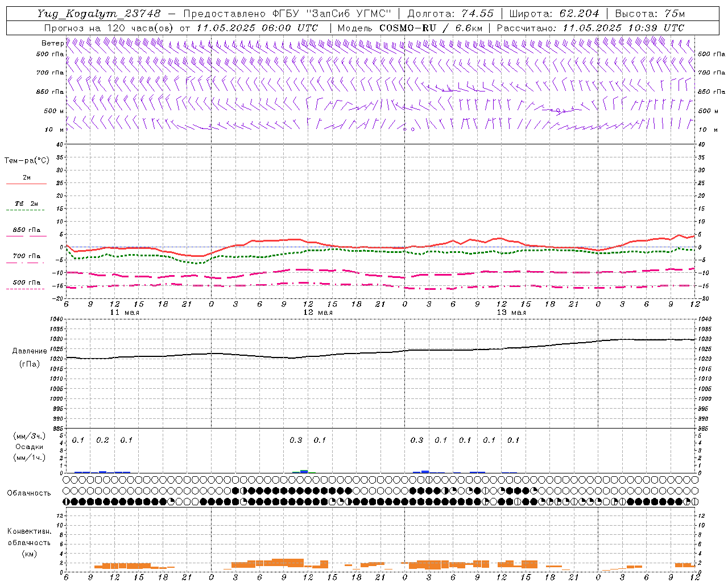Click the 'Осадки' precipitation label
This screenshot has width=728, height=582.
point(30,447)
